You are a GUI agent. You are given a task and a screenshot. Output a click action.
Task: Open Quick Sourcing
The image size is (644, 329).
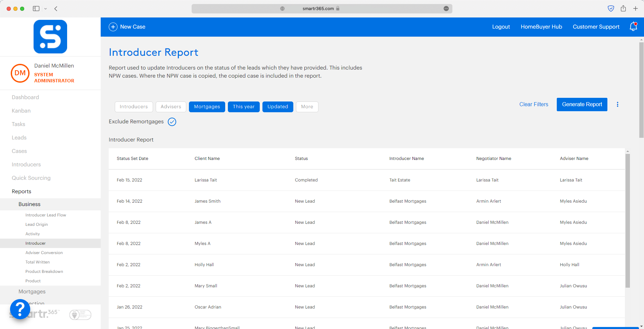click(31, 178)
